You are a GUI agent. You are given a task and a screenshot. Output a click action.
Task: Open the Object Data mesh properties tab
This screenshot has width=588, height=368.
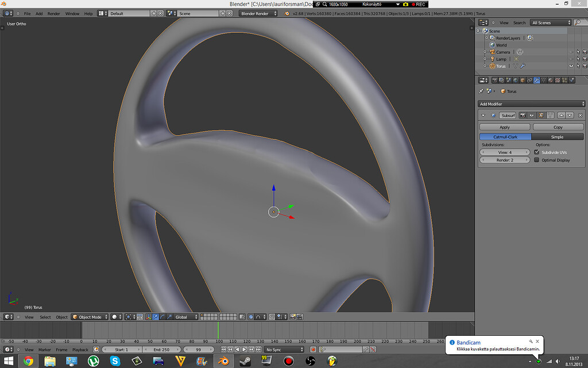(x=543, y=80)
